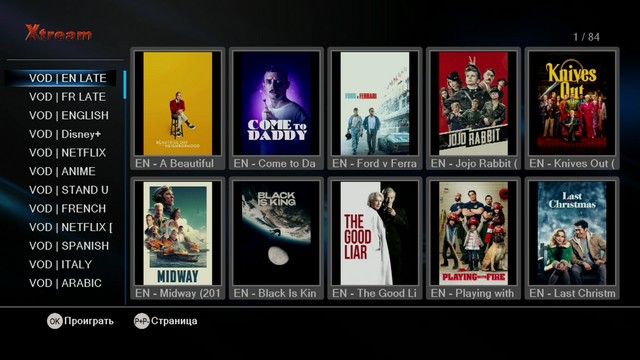This screenshot has height=360, width=640.
Task: Select the first VOD | NETFLIX category
Action: 67,153
